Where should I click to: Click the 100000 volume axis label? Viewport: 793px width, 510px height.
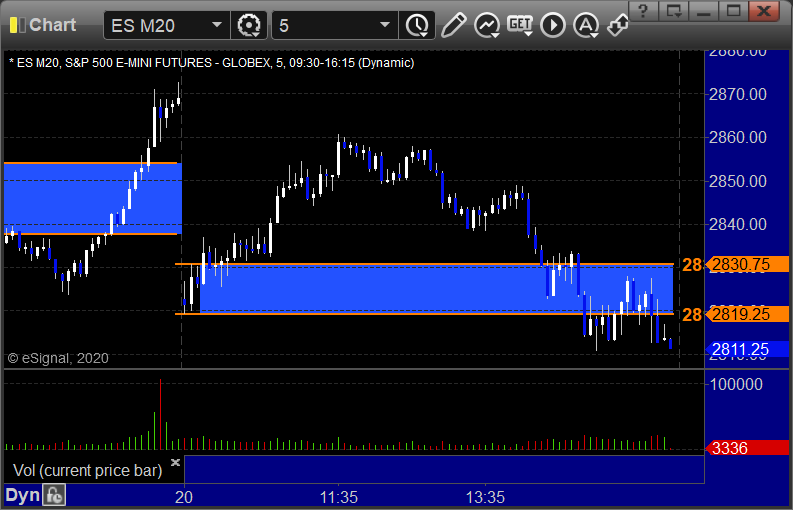click(x=736, y=385)
